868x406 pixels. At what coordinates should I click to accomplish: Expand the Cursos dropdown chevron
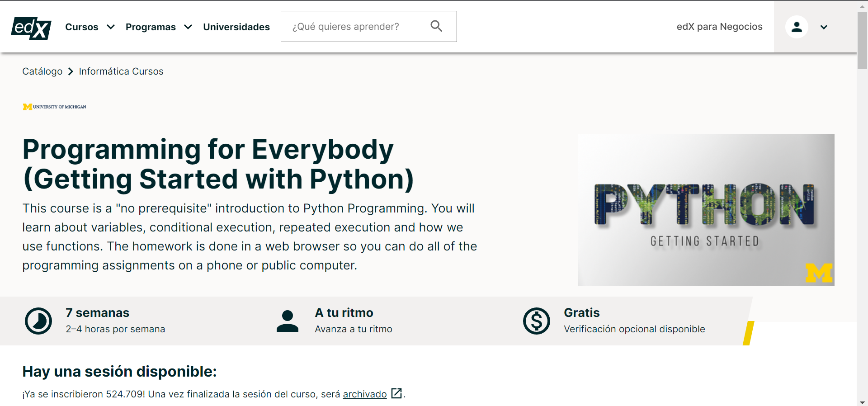coord(111,27)
